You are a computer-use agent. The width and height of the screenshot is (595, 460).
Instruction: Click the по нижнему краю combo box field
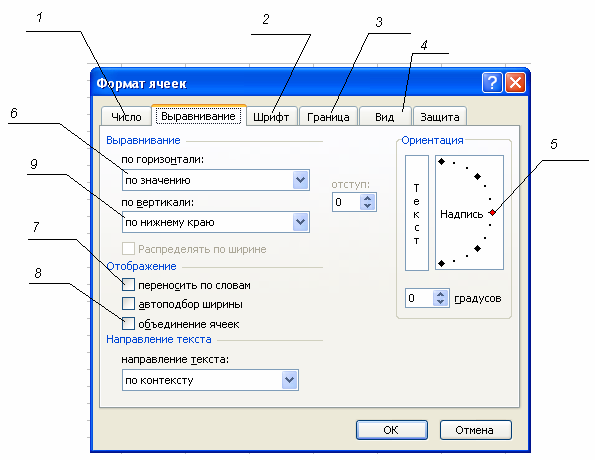click(x=216, y=222)
